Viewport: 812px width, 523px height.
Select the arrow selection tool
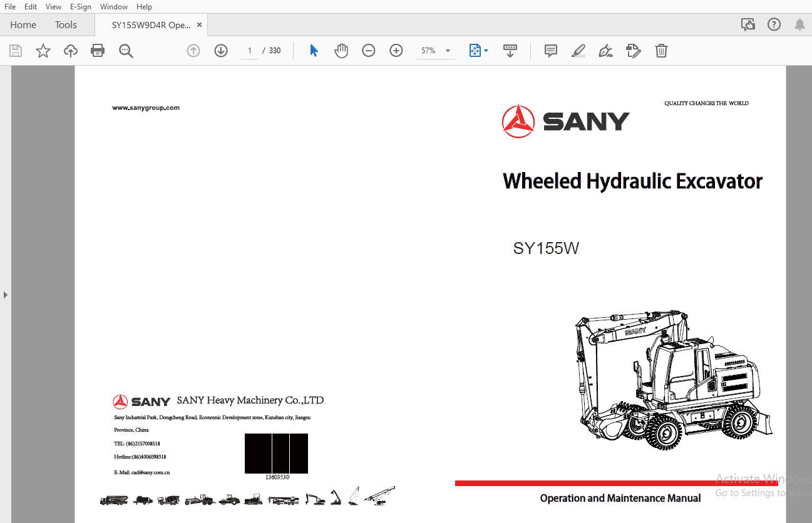314,51
